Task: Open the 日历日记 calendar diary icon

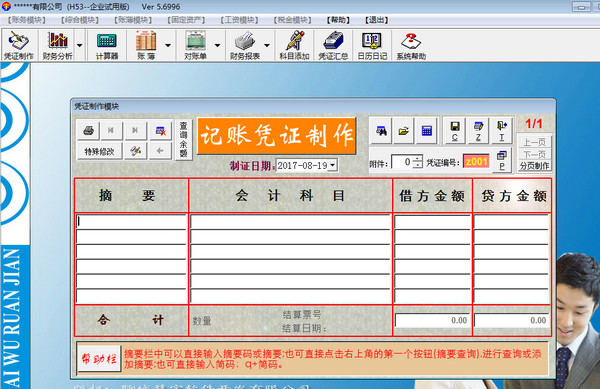Action: pos(372,45)
